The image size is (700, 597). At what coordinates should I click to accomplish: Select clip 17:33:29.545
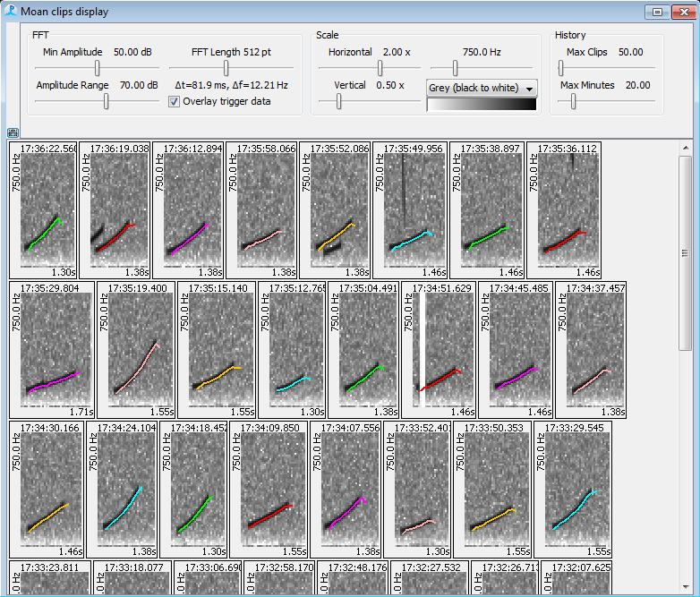[x=573, y=490]
